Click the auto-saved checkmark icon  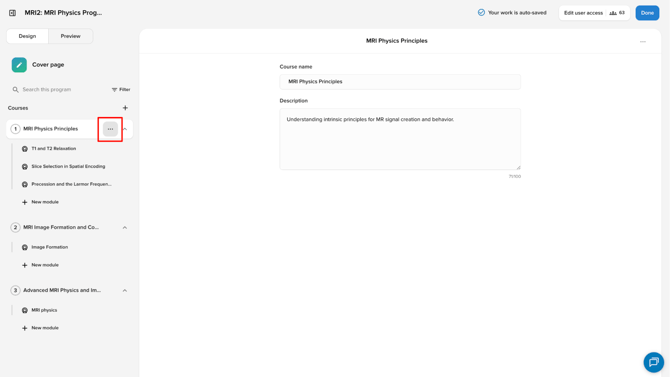481,13
